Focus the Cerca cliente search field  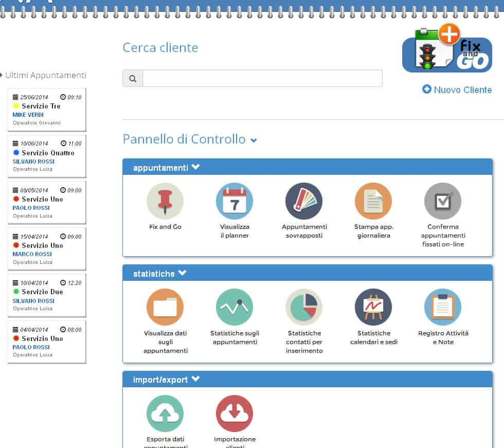pos(262,78)
